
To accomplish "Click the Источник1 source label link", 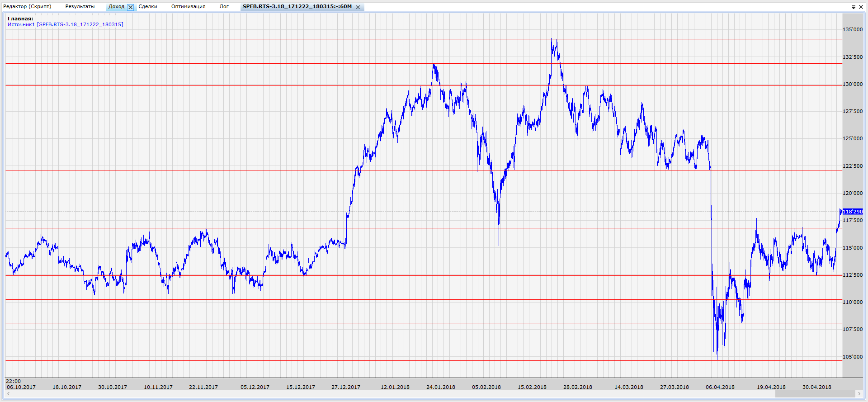I will click(x=65, y=24).
